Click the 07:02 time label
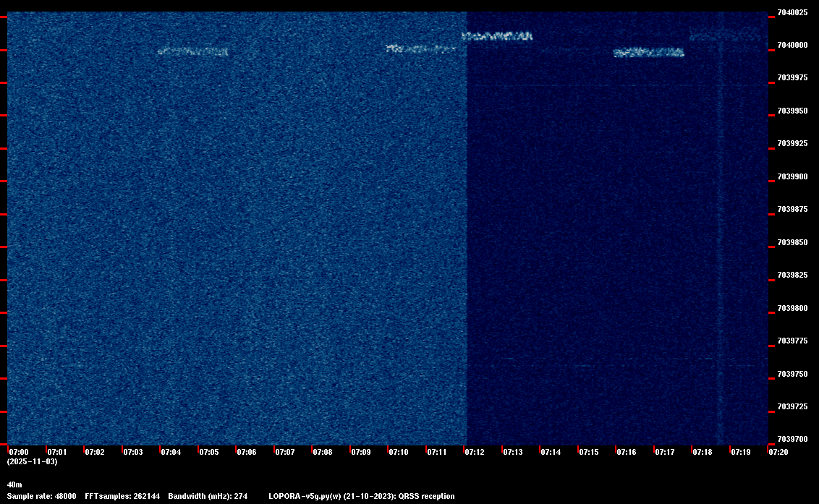Viewport: 819px width, 504px height. (95, 452)
